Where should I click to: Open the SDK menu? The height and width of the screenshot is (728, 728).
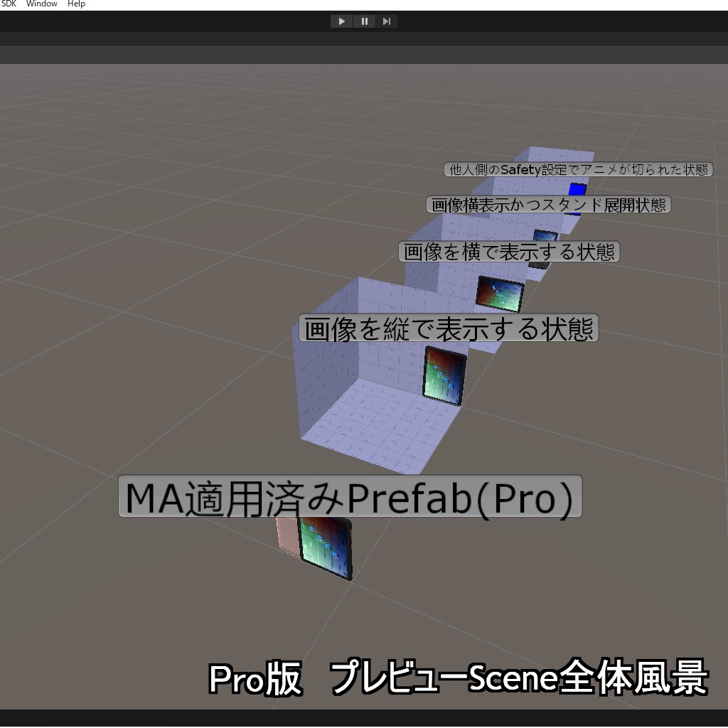pyautogui.click(x=9, y=4)
